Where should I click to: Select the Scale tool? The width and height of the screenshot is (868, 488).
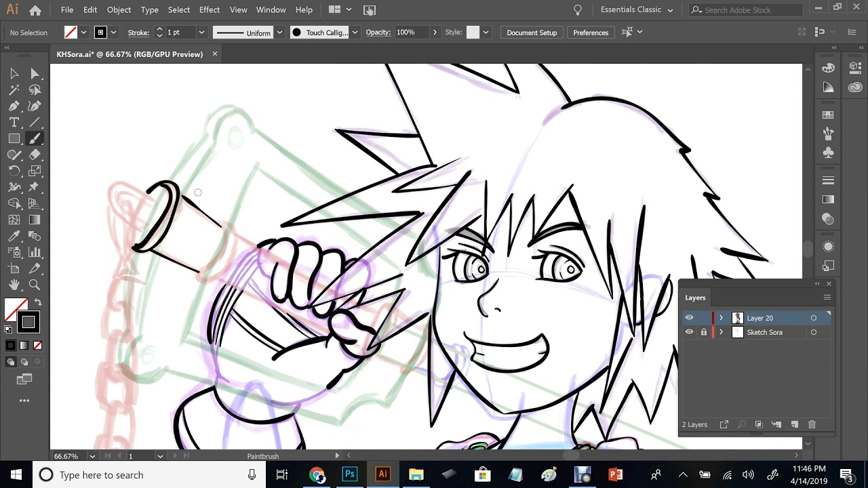click(x=35, y=171)
